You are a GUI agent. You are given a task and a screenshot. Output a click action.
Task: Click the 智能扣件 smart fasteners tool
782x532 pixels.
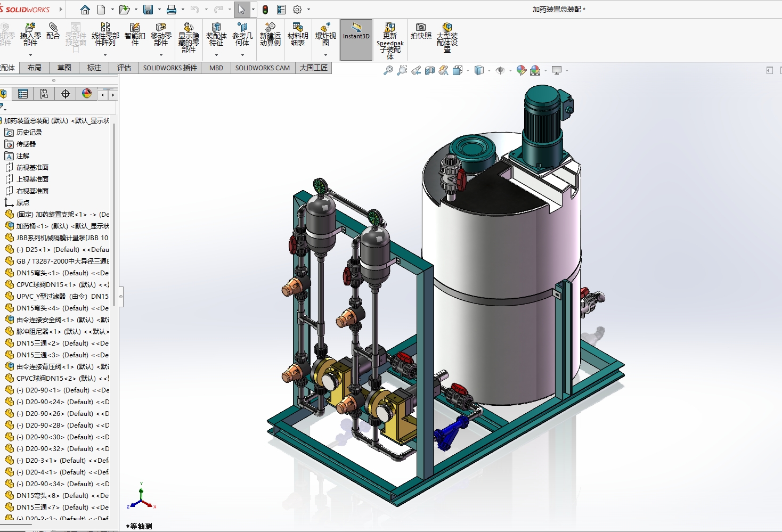(135, 35)
